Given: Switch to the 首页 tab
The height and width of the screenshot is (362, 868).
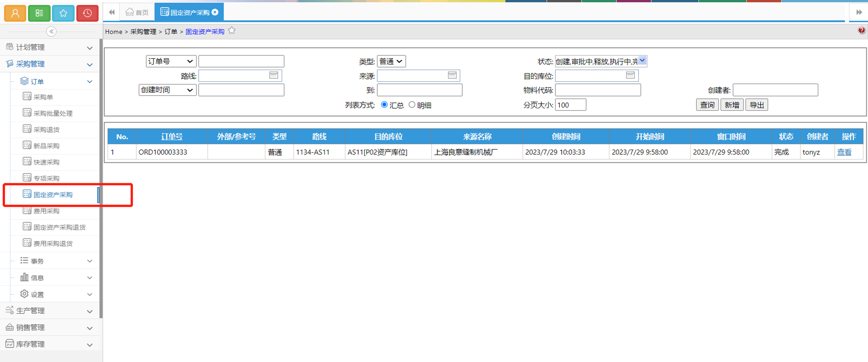Looking at the screenshot, I should click(137, 12).
